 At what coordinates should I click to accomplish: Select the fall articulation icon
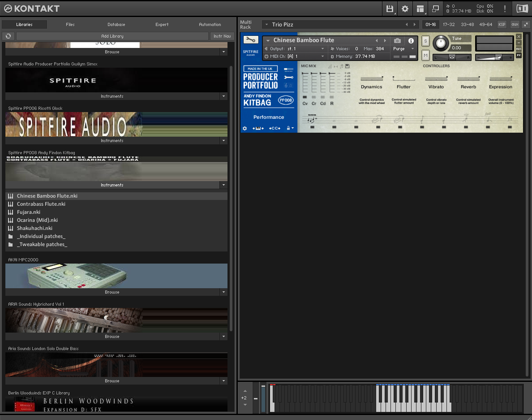[x=488, y=118]
